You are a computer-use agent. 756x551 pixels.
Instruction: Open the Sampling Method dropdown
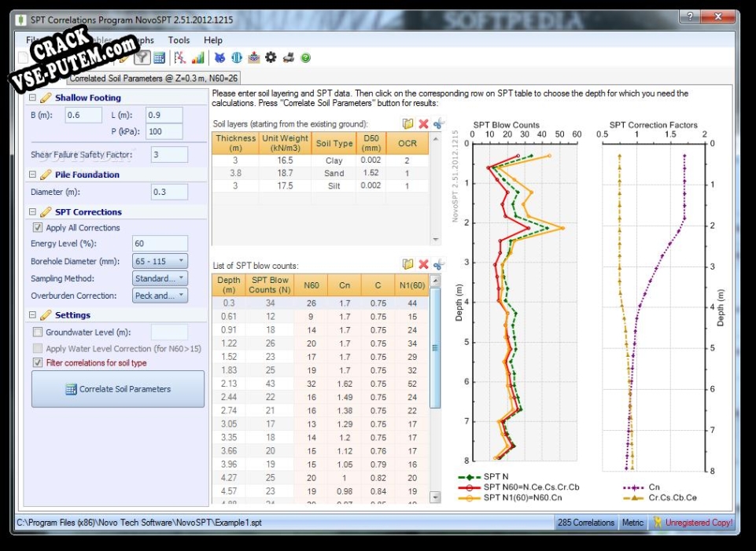(160, 278)
